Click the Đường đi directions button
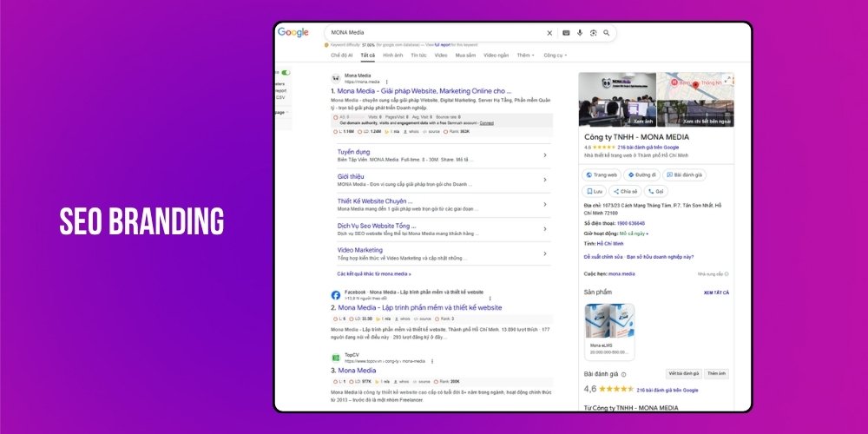The image size is (868, 434). (x=641, y=175)
